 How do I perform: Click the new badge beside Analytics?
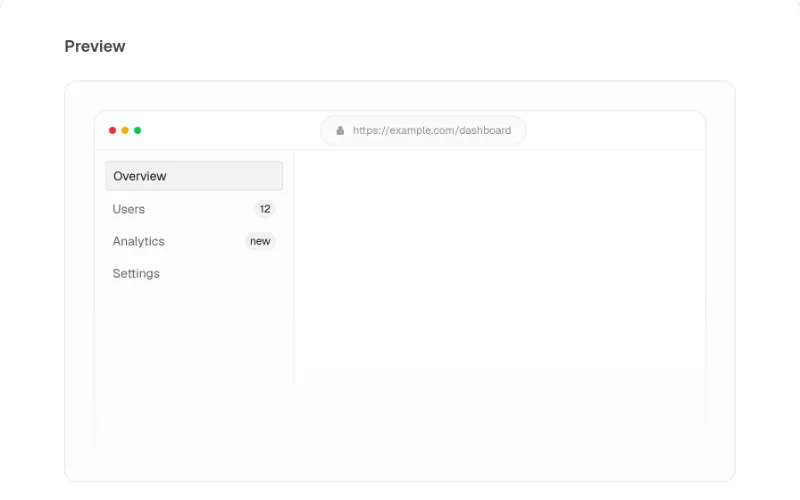pyautogui.click(x=260, y=241)
